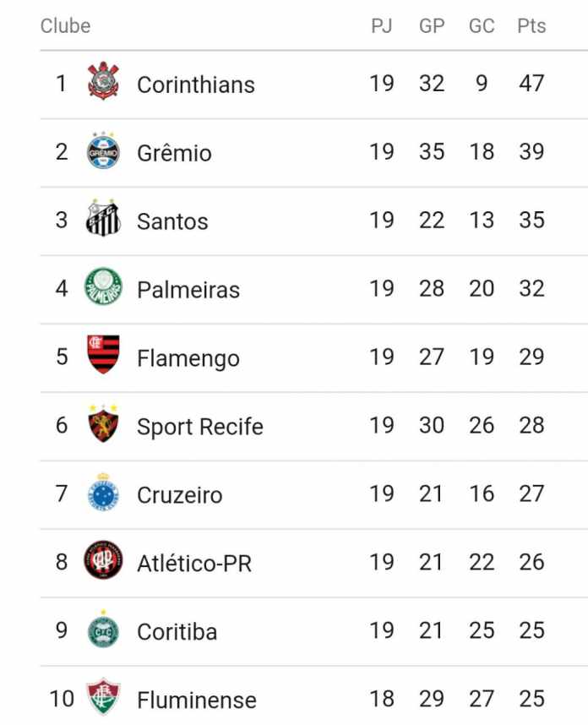This screenshot has height=725, width=588.
Task: Click the Flamengo club crest
Action: [x=104, y=355]
